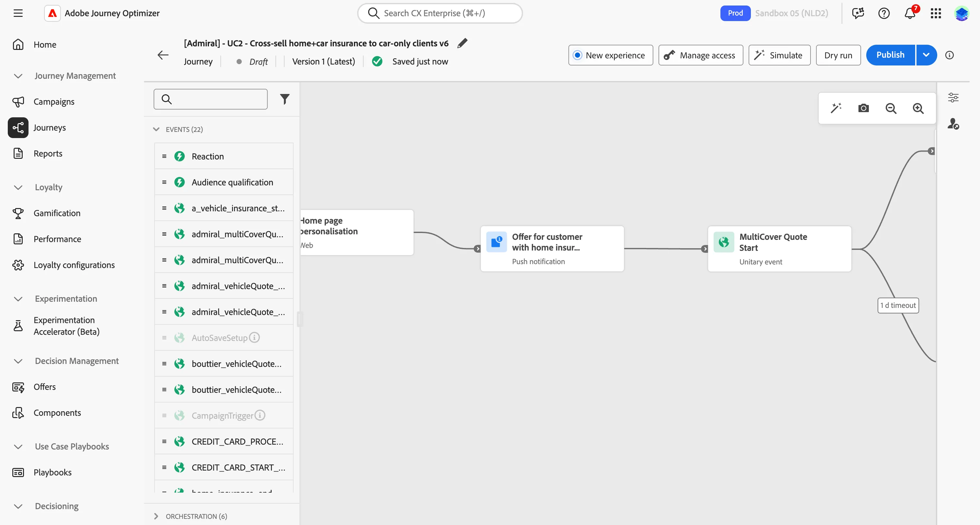Open Campaigns in the sidebar

[x=54, y=101]
